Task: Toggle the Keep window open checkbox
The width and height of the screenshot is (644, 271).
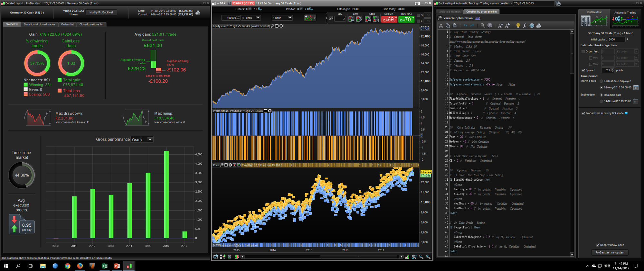Action: pos(598,245)
